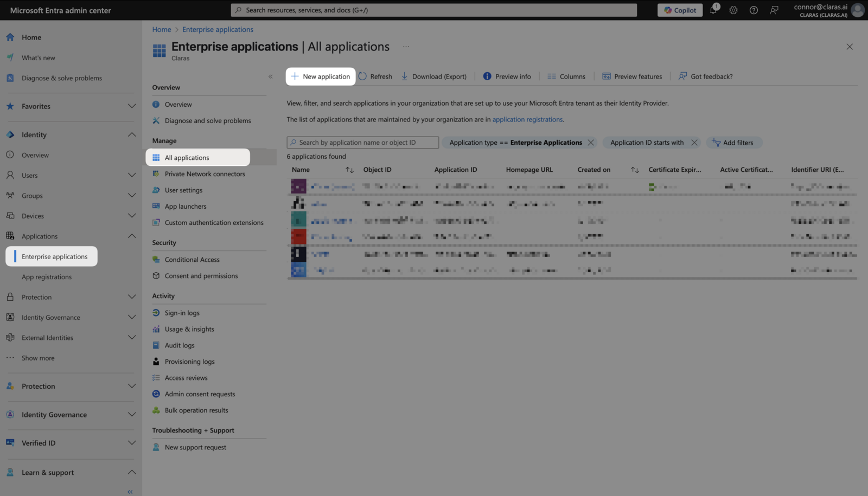Sort by the Name column arrows

point(349,170)
